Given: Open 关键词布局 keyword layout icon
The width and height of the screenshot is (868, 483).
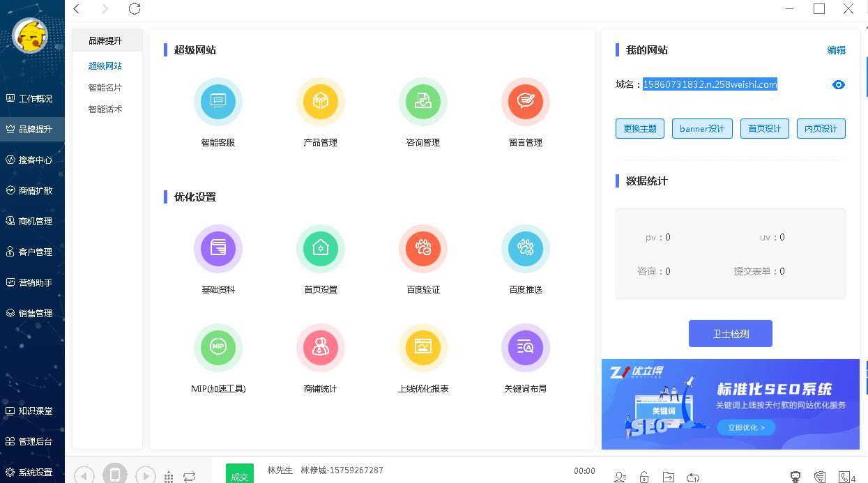Looking at the screenshot, I should pyautogui.click(x=526, y=348).
